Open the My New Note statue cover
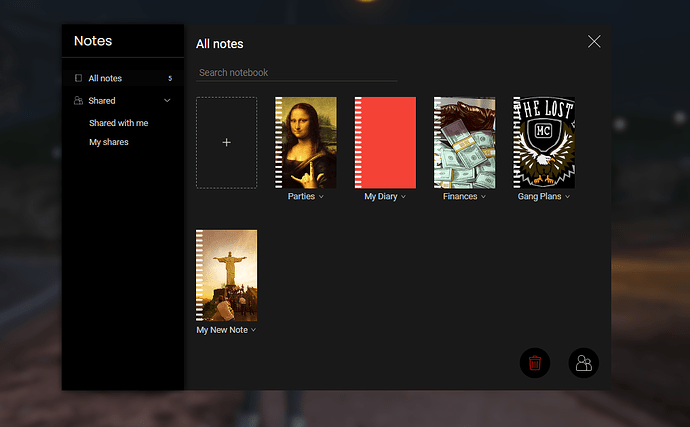 click(227, 276)
